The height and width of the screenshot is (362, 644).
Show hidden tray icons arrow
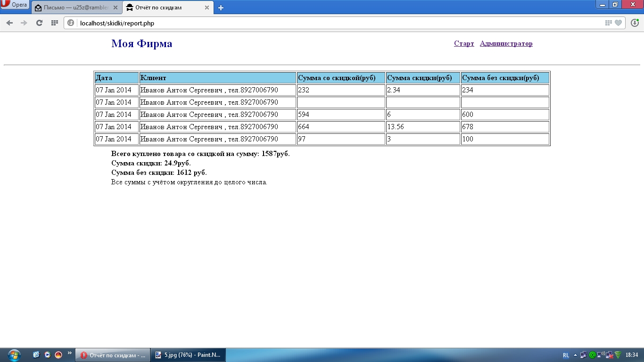coord(576,355)
